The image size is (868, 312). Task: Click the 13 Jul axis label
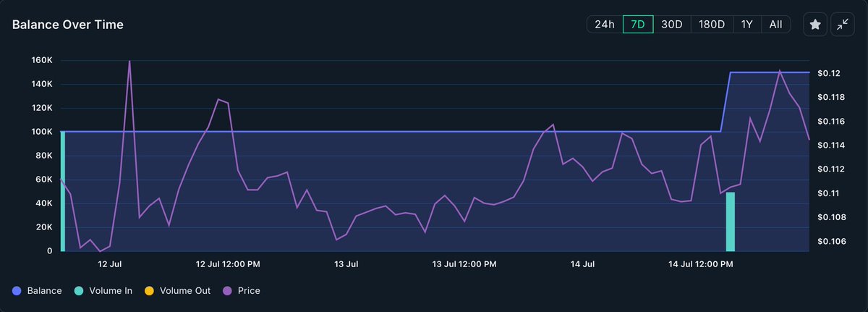(347, 263)
